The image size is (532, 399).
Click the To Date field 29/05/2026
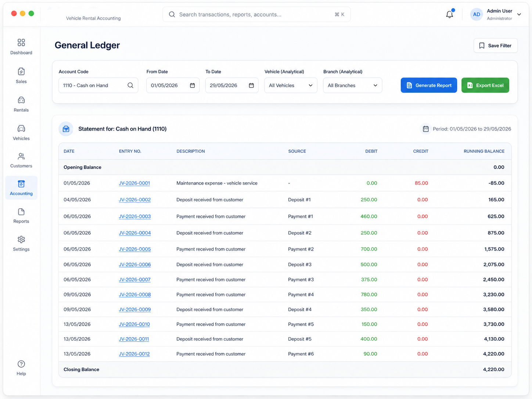232,85
